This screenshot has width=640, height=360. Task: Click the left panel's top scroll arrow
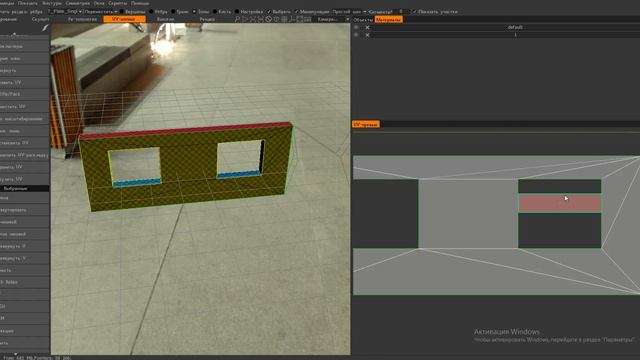(15, 34)
